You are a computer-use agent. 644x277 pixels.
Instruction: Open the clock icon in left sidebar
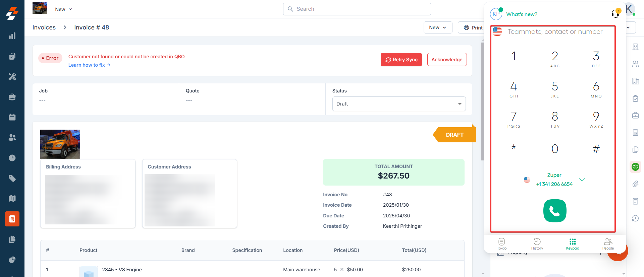coord(12,158)
